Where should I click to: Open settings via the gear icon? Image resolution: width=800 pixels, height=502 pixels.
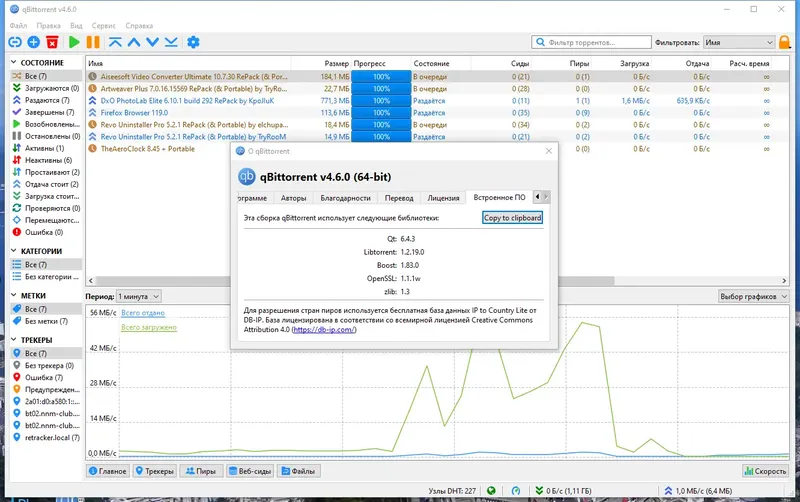pyautogui.click(x=193, y=42)
